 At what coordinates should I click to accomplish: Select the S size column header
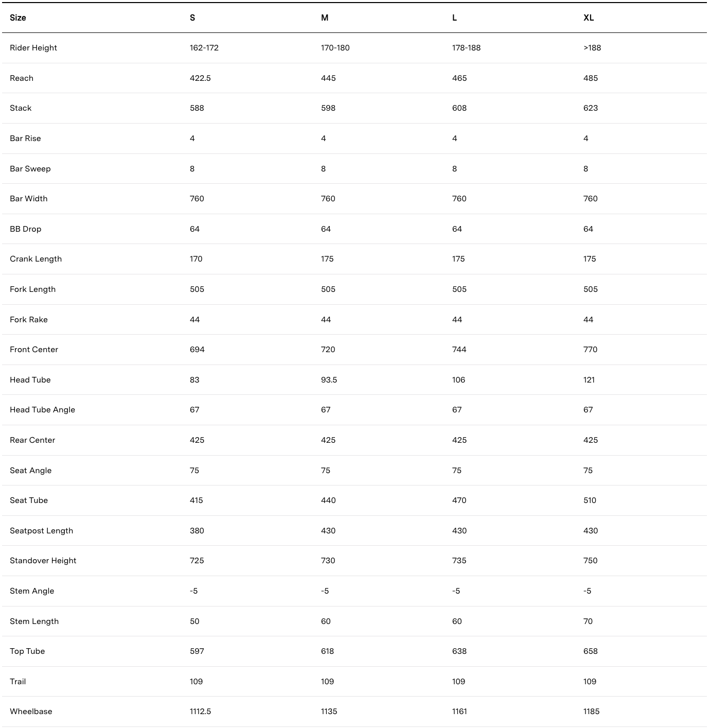pyautogui.click(x=192, y=18)
